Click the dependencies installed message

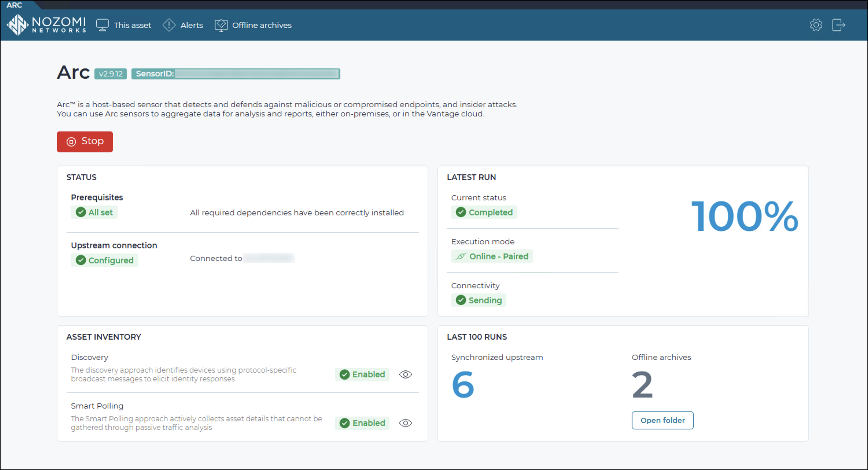point(297,213)
